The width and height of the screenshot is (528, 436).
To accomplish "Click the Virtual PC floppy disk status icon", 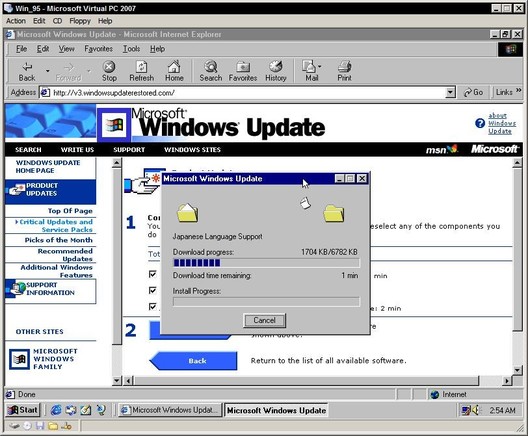I will (x=40, y=426).
